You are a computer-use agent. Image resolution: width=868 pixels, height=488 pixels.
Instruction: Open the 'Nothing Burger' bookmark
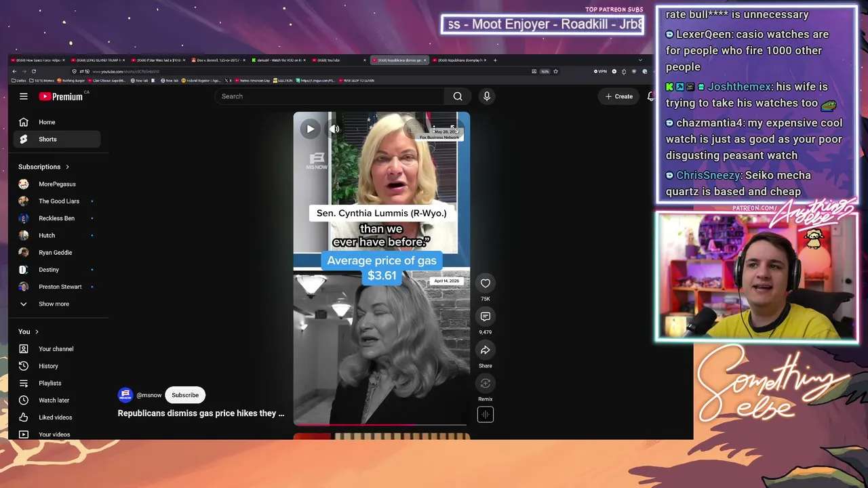click(x=71, y=81)
